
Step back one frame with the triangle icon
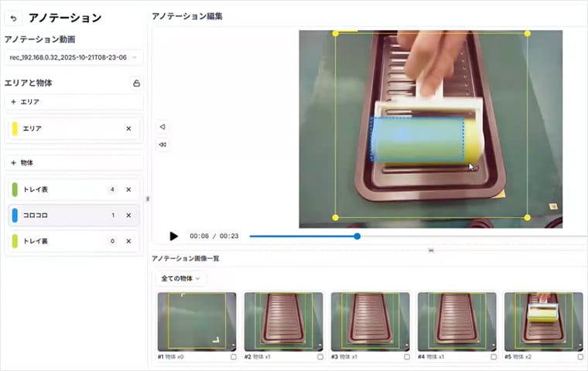162,127
